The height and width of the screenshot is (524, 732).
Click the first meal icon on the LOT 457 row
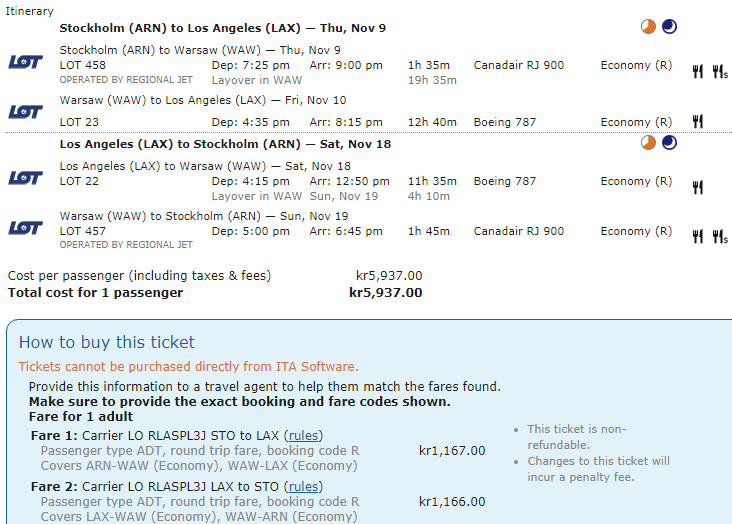(x=698, y=237)
